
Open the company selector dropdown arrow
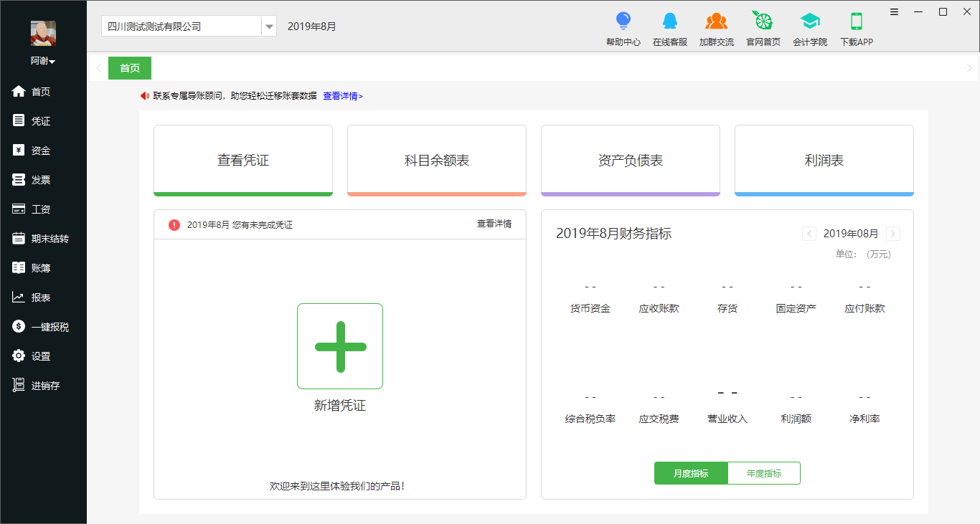(x=269, y=27)
